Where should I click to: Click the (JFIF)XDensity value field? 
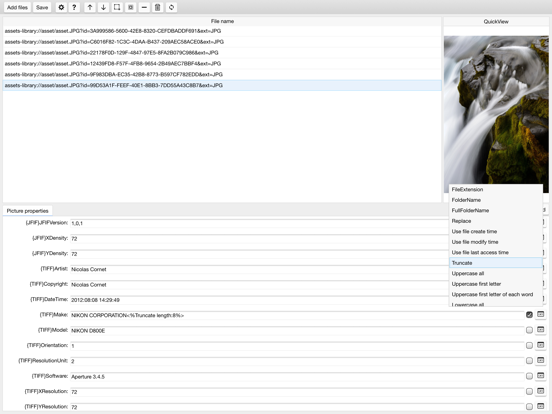pos(259,238)
